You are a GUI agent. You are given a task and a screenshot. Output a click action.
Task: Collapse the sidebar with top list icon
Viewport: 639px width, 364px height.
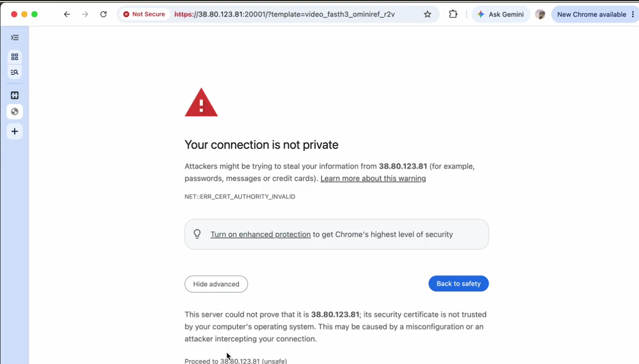tap(15, 38)
